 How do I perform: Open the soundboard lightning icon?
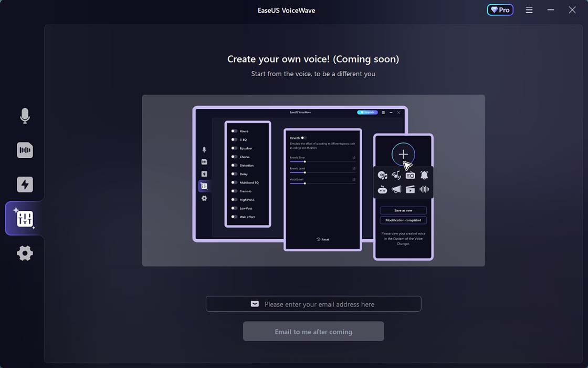tap(24, 185)
